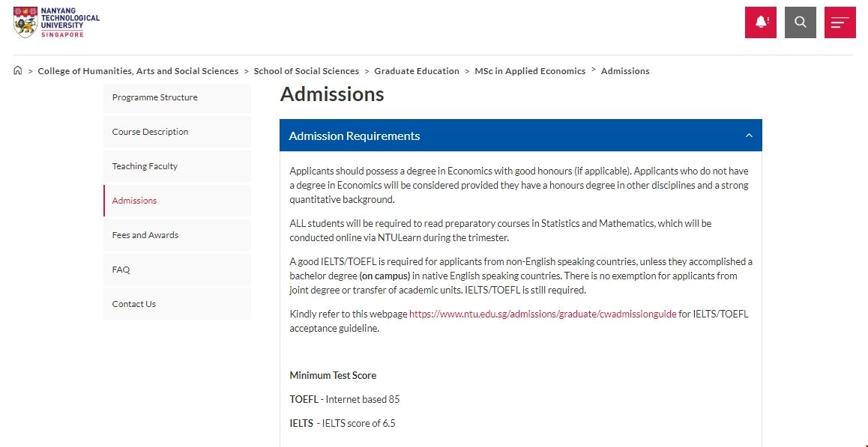Collapse the Admission Requirements chevron
The image size is (868, 447).
[749, 136]
